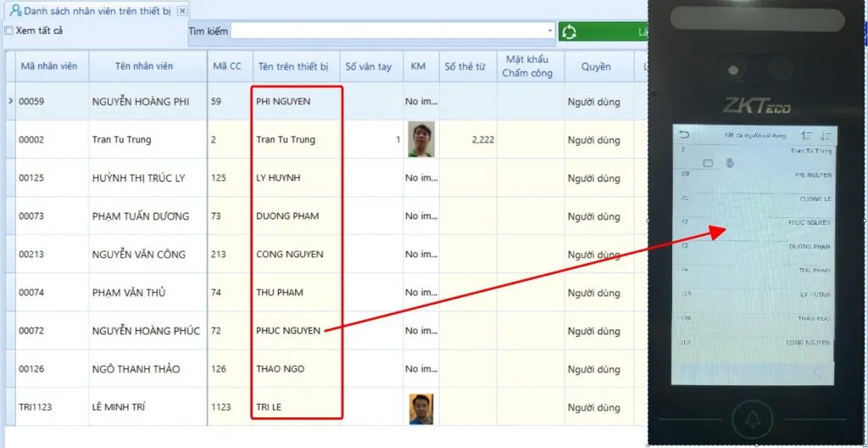The width and height of the screenshot is (868, 448).
Task: Close the 'Danh sách nhân viên trên thiết bị' tab
Action: tap(183, 10)
